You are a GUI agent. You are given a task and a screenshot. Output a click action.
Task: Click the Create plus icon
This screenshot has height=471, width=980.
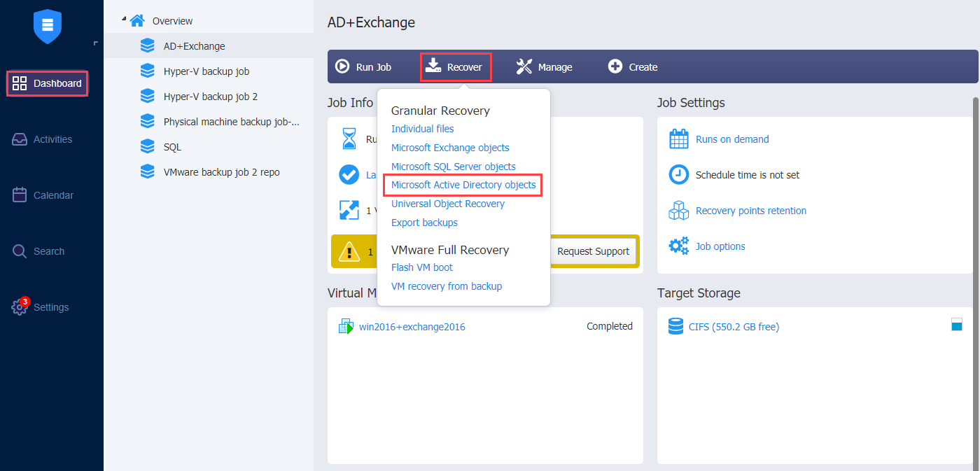[x=615, y=66]
